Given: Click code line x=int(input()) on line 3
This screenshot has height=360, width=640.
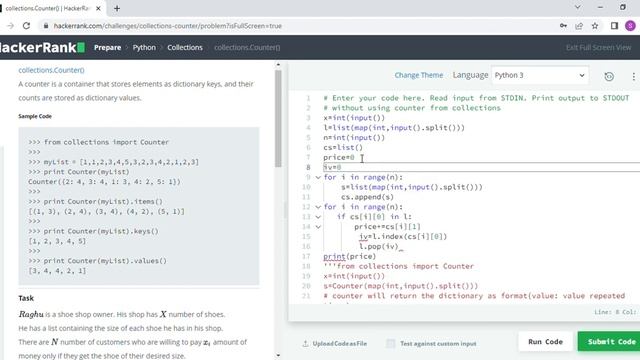Looking at the screenshot, I should click(354, 118).
